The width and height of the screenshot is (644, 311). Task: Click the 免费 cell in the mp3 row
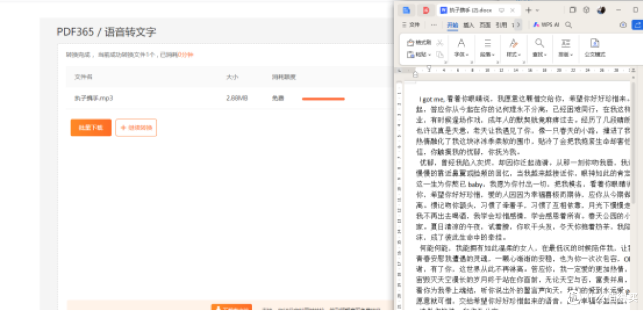pyautogui.click(x=277, y=98)
